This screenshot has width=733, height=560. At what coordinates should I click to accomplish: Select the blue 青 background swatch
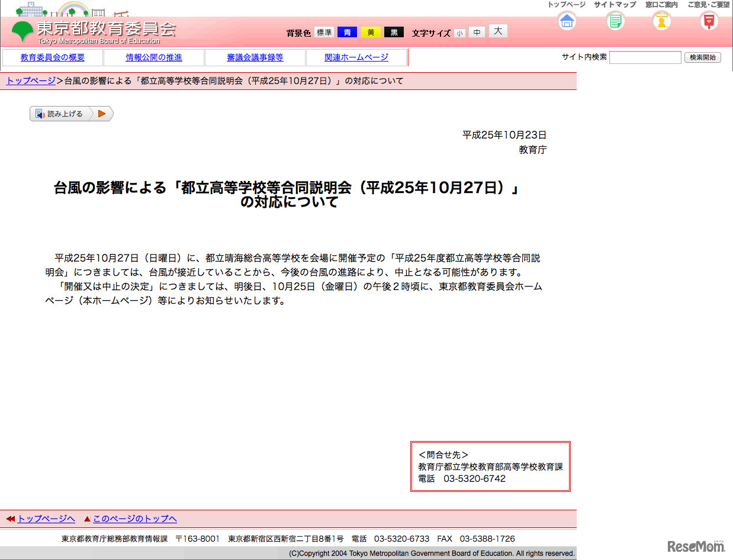347,33
